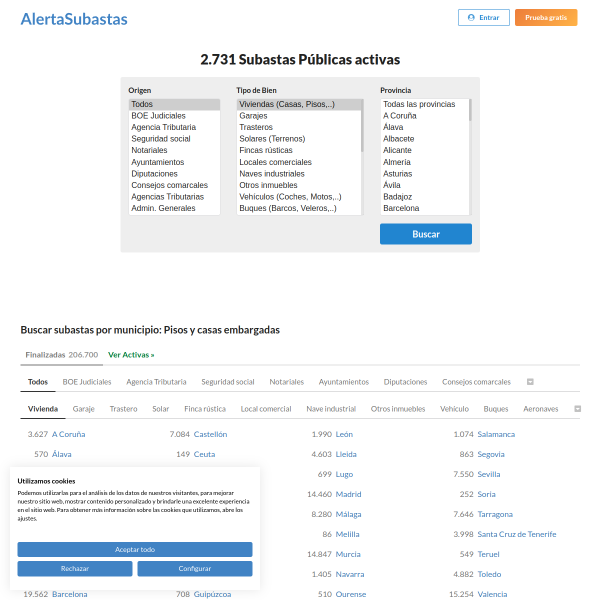Switch to Finca rústica tab
This screenshot has height=600, width=600.
(205, 409)
